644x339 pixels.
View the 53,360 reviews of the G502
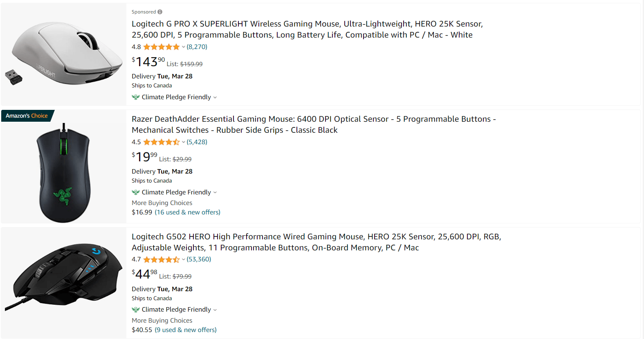[199, 259]
